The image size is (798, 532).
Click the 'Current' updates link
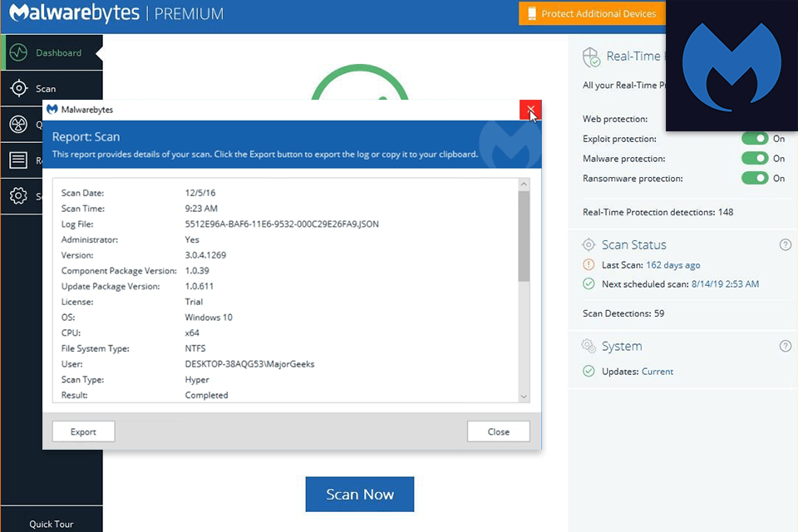(658, 372)
